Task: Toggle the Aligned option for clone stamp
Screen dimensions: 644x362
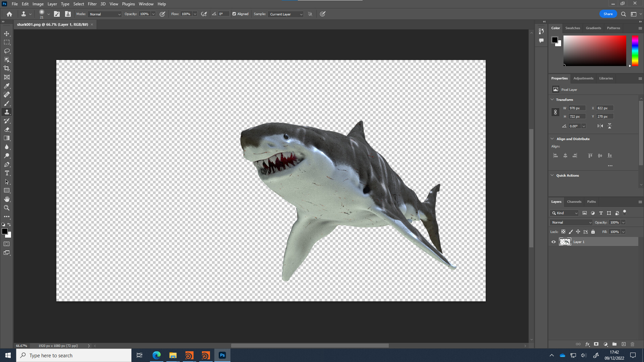Action: (x=234, y=14)
